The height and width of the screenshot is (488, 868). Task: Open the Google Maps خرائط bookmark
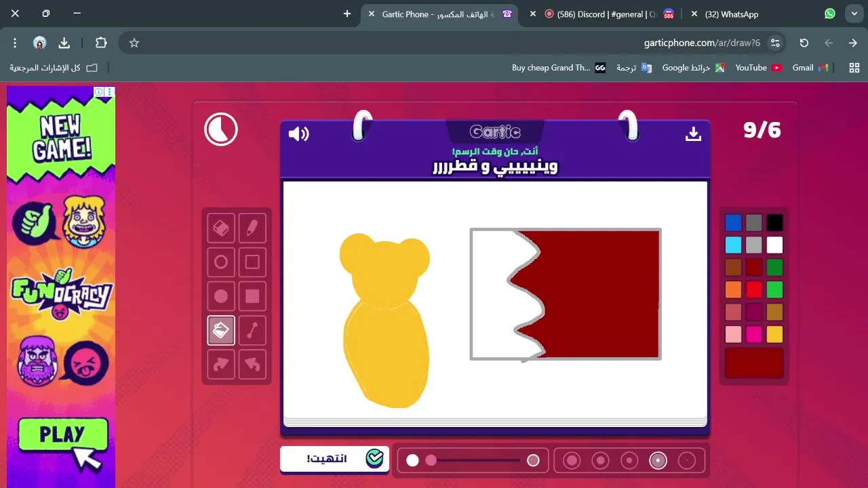[x=693, y=68]
